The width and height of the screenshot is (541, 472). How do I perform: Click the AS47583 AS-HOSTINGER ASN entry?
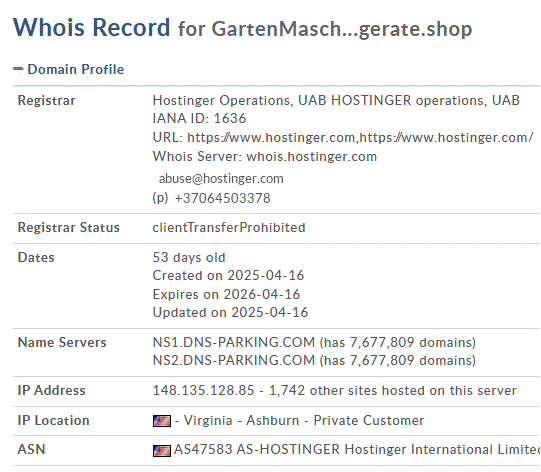[x=357, y=450]
